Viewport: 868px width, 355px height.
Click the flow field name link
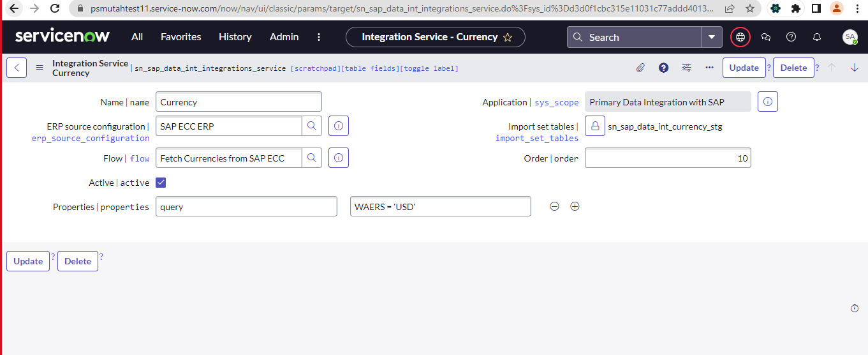(140, 159)
